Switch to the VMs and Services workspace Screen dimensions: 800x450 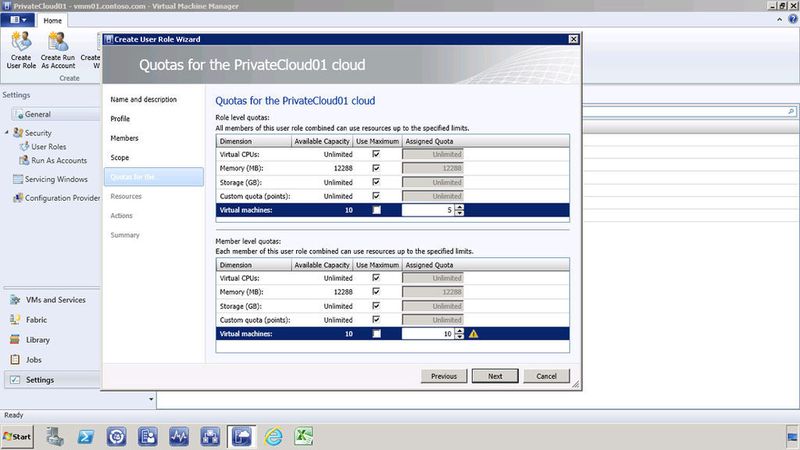click(56, 300)
